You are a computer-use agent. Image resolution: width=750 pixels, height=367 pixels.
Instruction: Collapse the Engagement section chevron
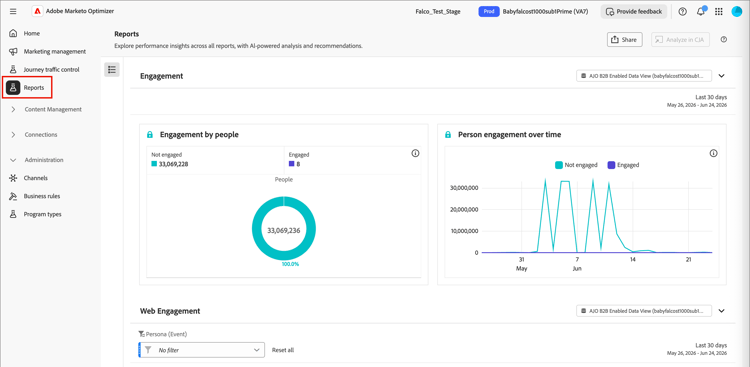[x=722, y=76]
